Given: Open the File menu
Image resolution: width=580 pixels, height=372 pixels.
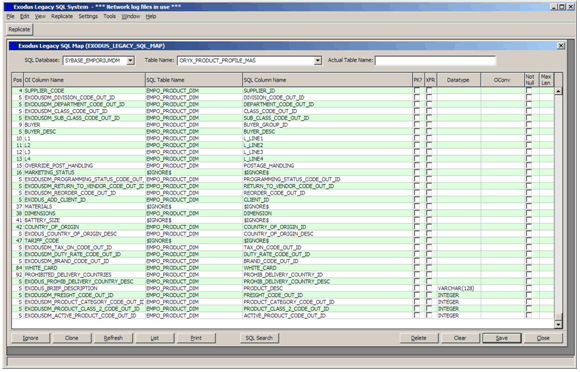Looking at the screenshot, I should (x=10, y=16).
